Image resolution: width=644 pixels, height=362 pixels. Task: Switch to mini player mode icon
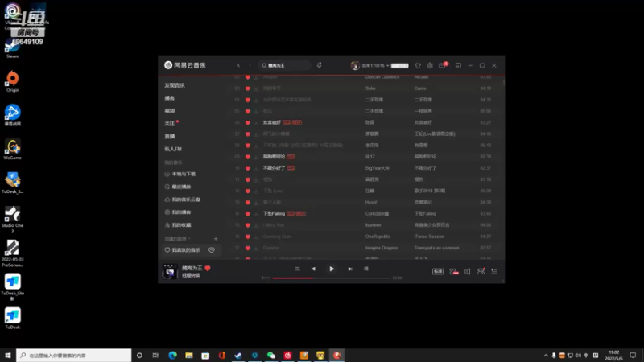click(x=458, y=65)
